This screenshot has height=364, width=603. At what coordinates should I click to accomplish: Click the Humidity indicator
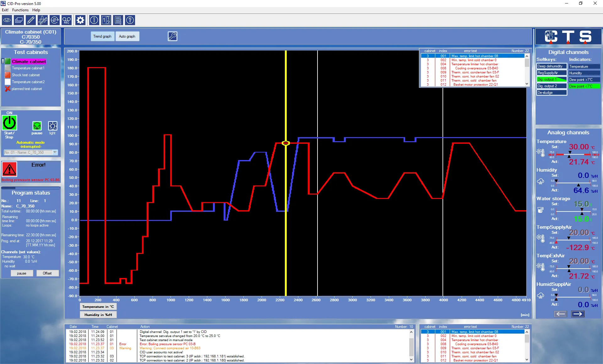584,73
